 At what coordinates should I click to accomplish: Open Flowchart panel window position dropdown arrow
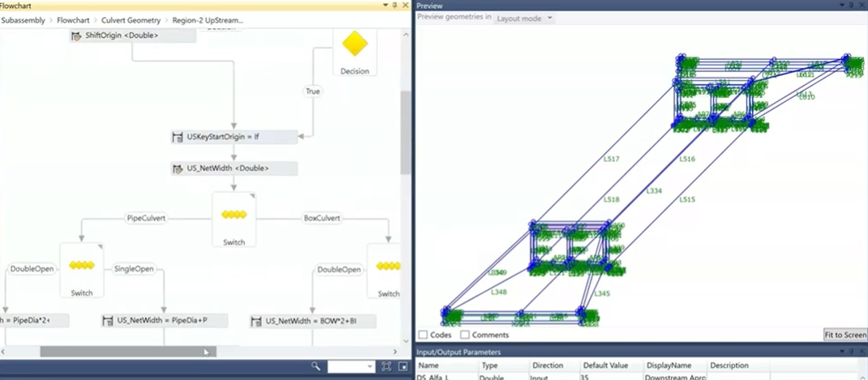point(386,5)
